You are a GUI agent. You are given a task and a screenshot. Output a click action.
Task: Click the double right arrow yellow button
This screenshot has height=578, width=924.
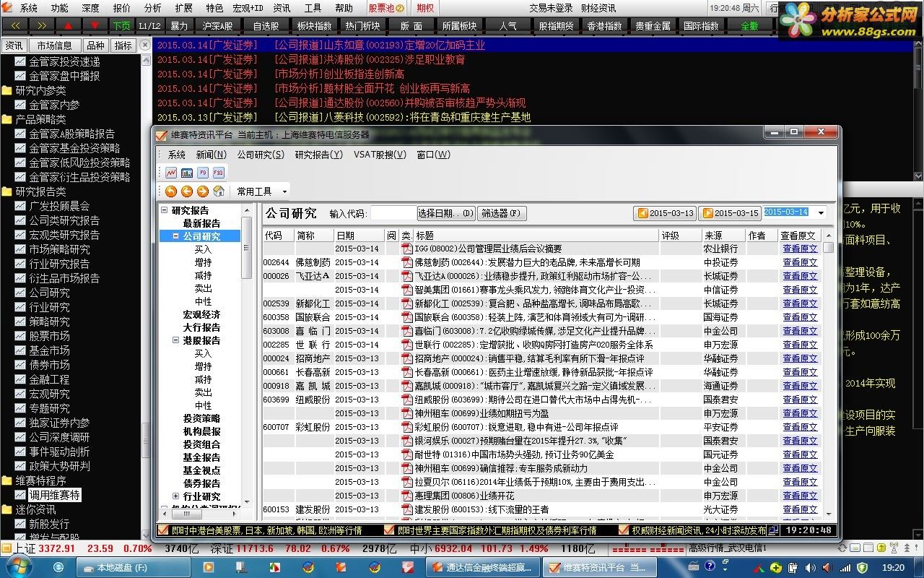[x=43, y=25]
